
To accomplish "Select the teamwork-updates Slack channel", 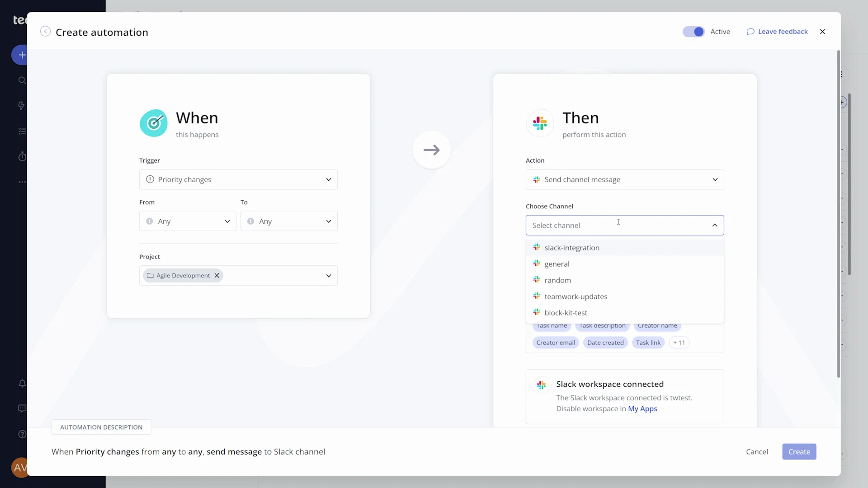I will click(x=577, y=296).
